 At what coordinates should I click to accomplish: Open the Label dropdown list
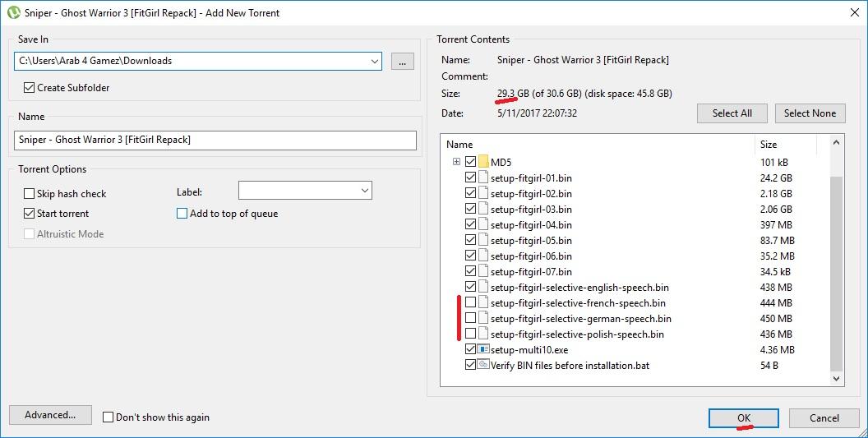(364, 191)
